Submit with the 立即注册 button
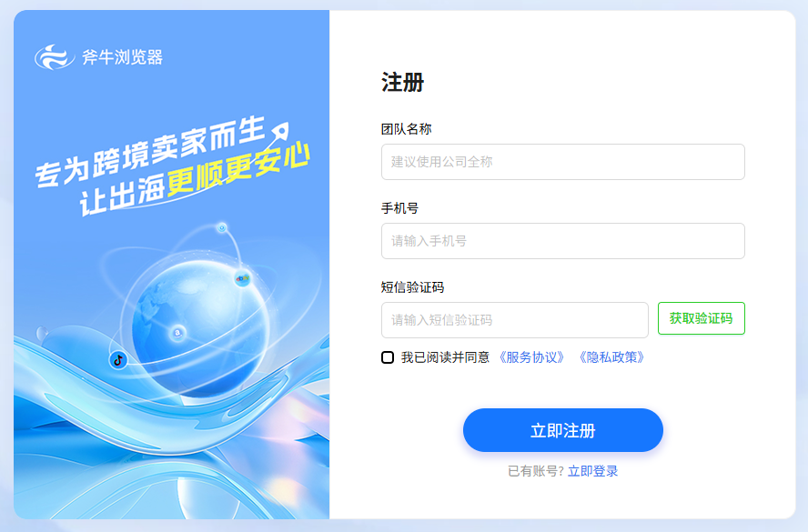 tap(562, 430)
